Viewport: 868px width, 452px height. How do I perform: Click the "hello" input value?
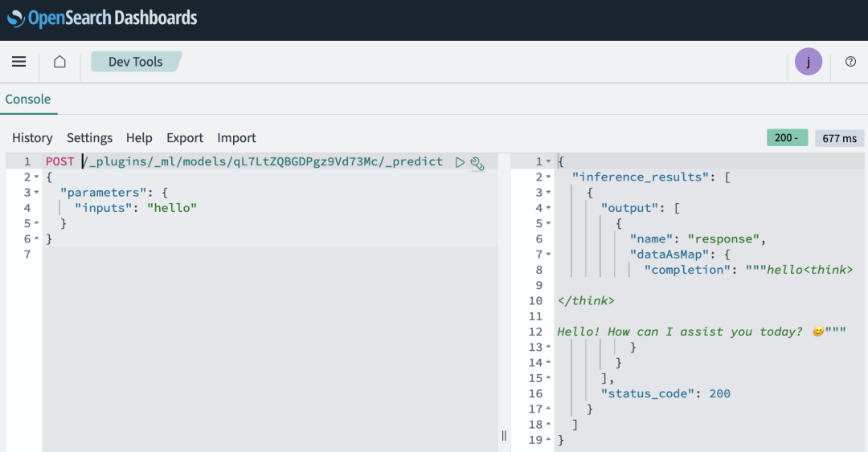[172, 208]
